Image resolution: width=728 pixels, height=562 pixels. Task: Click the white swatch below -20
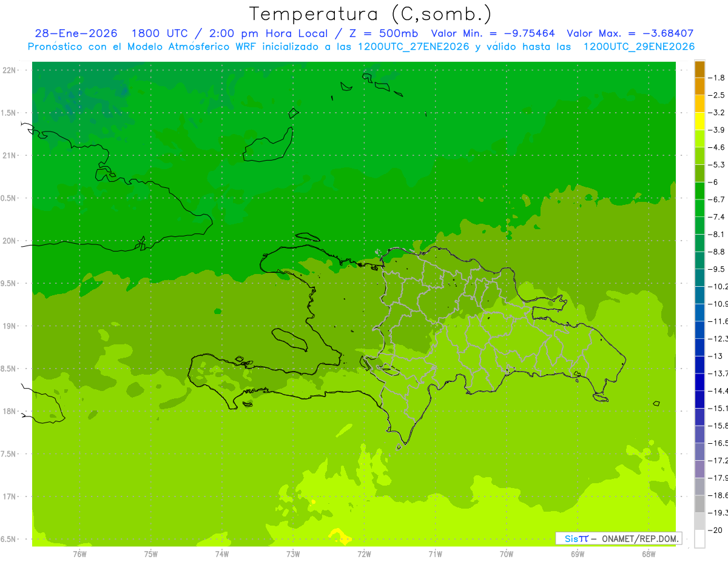click(699, 538)
